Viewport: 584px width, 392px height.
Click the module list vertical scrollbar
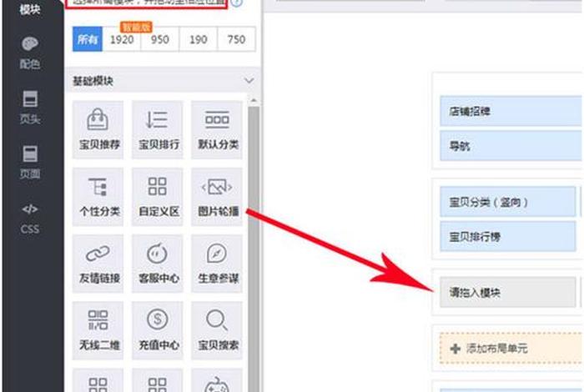tap(254, 249)
